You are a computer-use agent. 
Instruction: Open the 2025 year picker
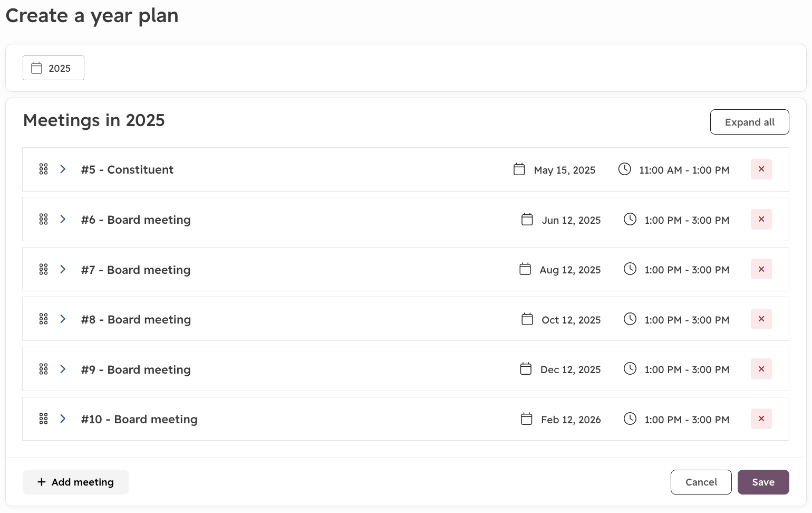(53, 68)
